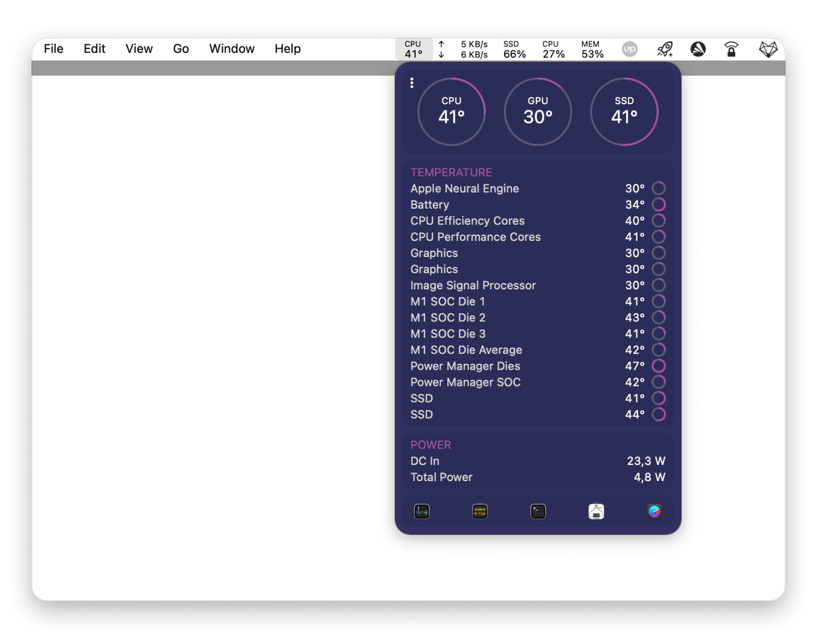Open the Upwork menu bar icon
The height and width of the screenshot is (644, 817).
tap(630, 49)
